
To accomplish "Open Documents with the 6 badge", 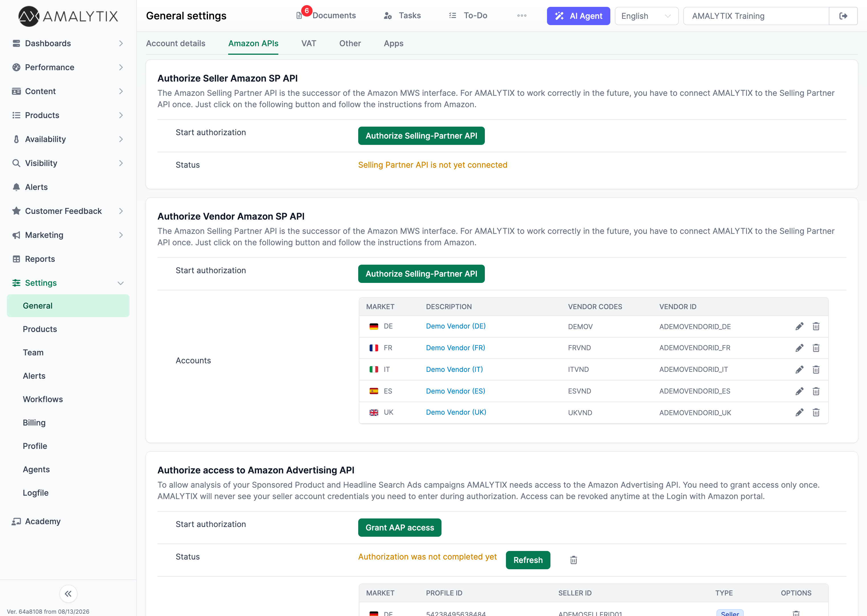I will 326,15.
